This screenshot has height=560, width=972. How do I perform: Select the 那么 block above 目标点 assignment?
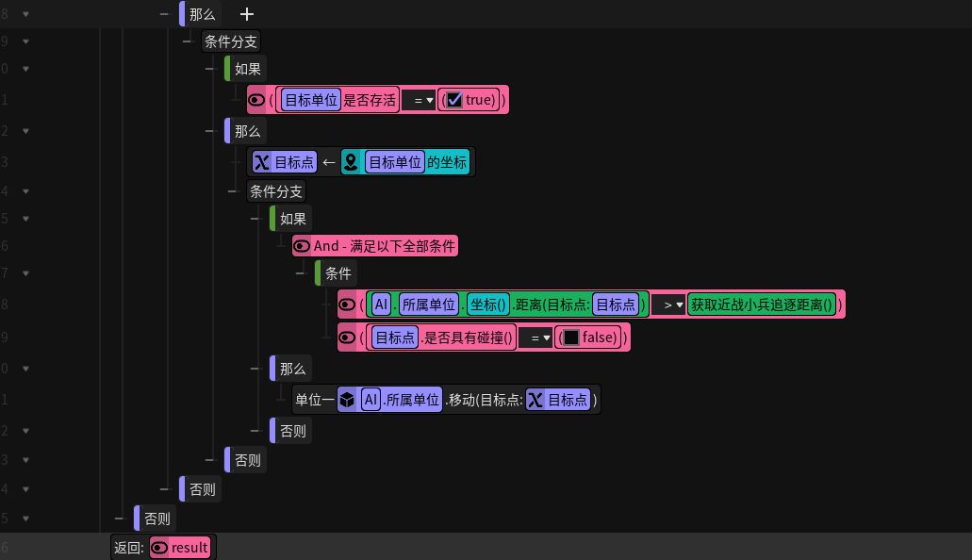tap(247, 131)
